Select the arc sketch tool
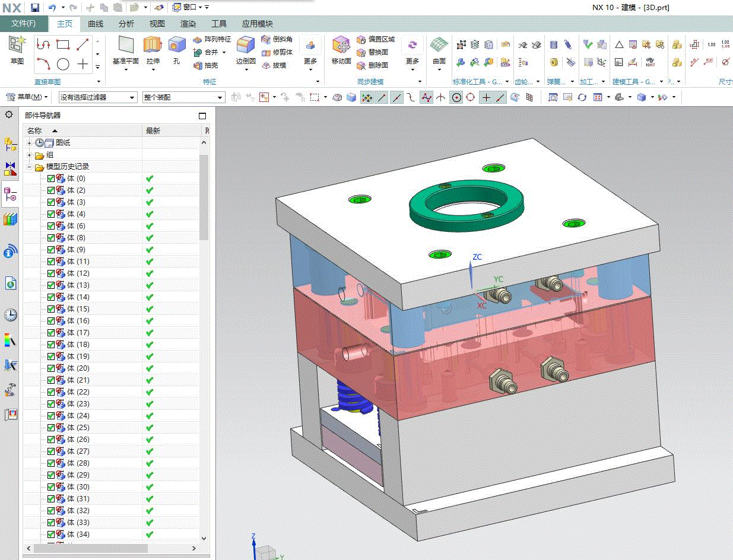Screen dimensions: 733x560 point(43,64)
